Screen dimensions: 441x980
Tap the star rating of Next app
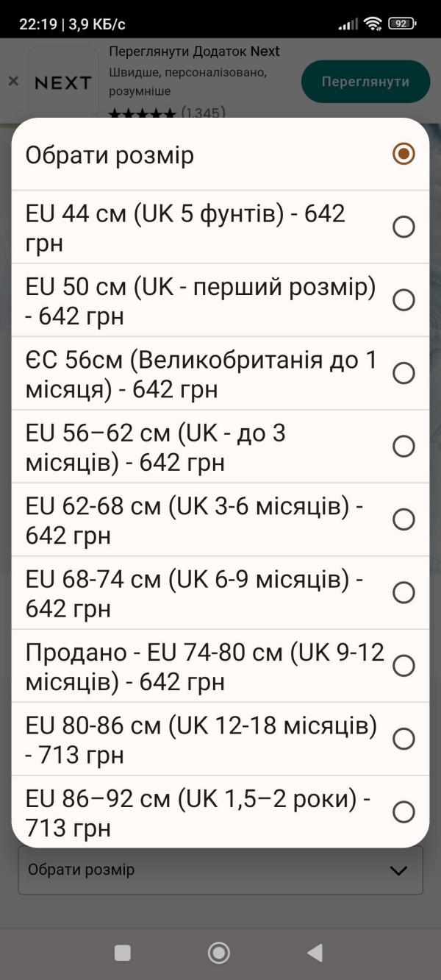pyautogui.click(x=142, y=113)
